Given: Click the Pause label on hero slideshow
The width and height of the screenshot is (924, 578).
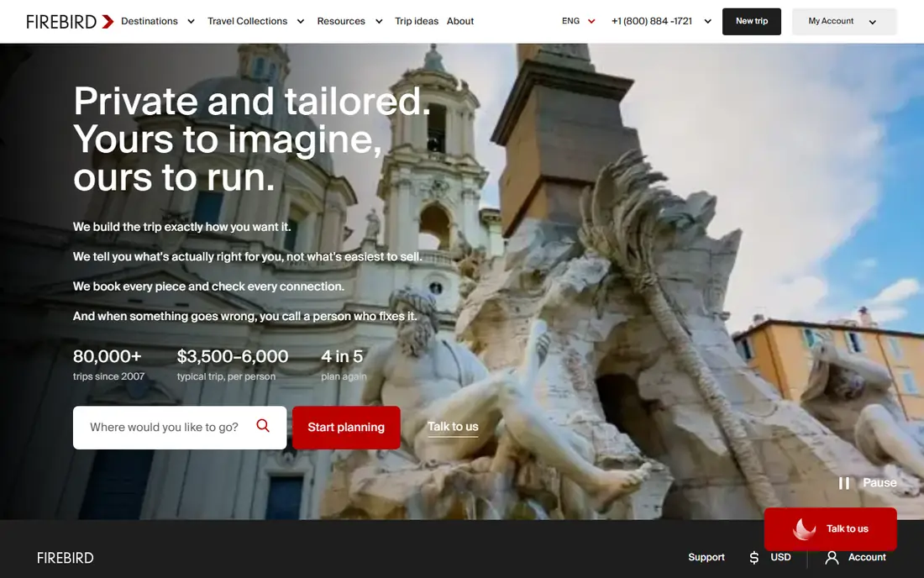Looking at the screenshot, I should [x=879, y=483].
